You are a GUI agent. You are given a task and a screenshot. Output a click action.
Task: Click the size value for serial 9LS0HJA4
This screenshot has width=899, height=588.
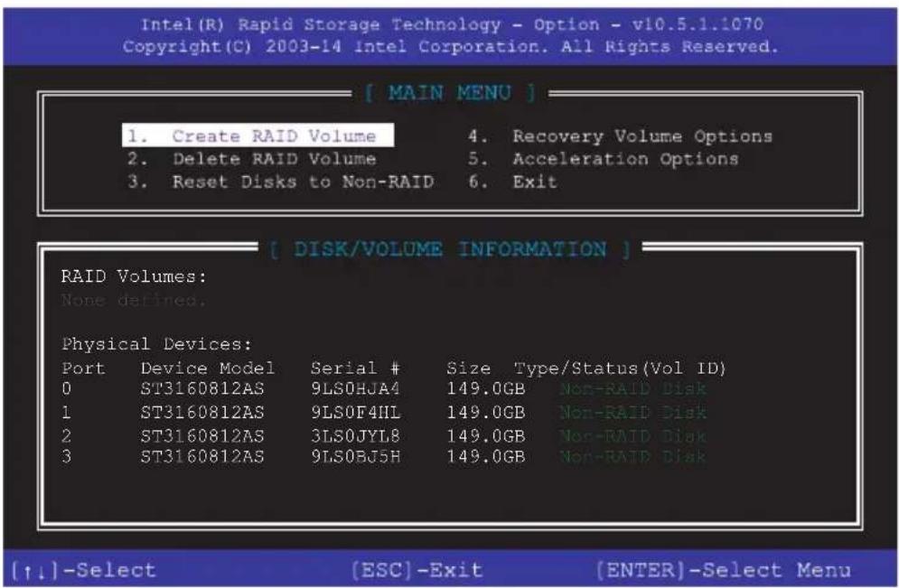click(x=485, y=389)
